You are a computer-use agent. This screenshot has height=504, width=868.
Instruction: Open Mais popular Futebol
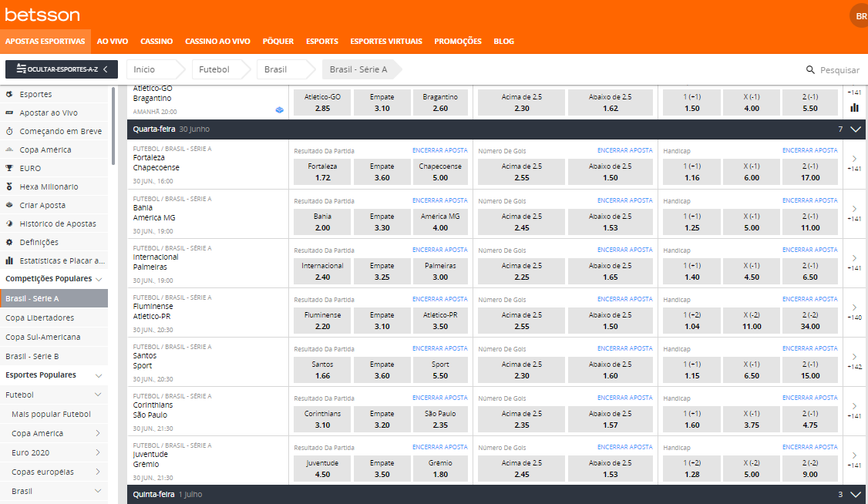pos(54,414)
